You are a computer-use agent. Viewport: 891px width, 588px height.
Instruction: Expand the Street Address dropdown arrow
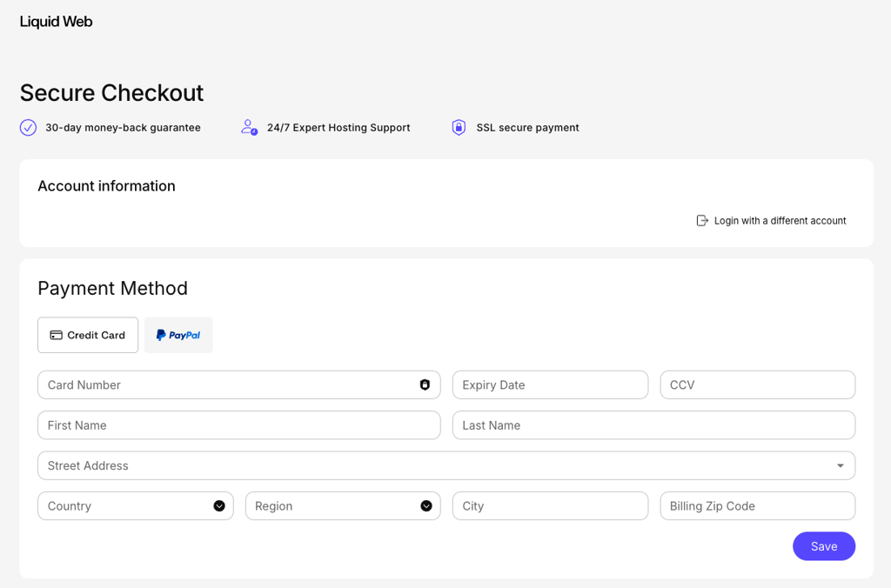[840, 466]
